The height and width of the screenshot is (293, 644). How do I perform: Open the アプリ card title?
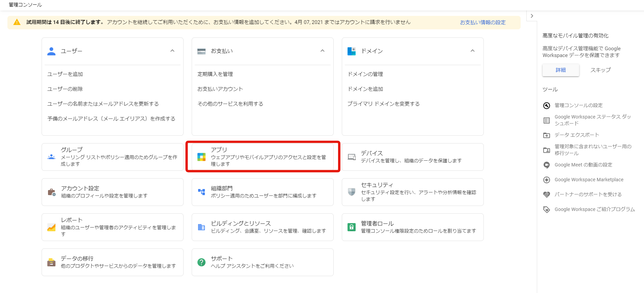(x=219, y=150)
